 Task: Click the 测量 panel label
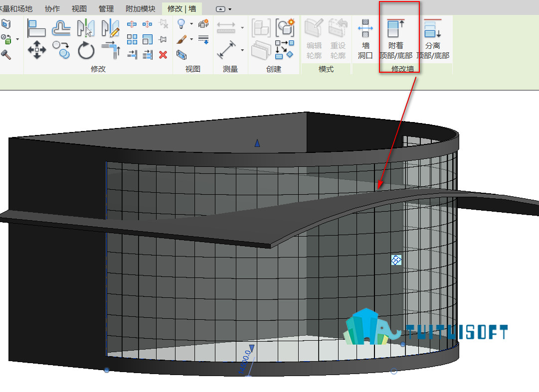[230, 69]
